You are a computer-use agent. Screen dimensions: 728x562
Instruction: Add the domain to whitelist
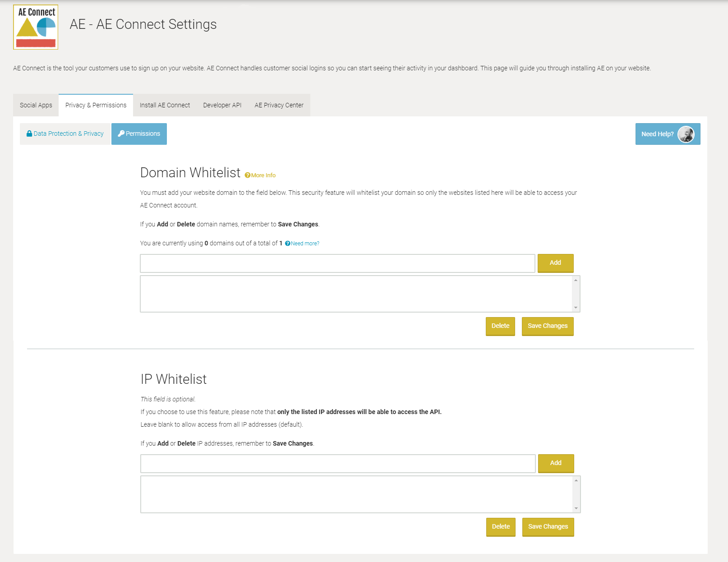(x=555, y=263)
